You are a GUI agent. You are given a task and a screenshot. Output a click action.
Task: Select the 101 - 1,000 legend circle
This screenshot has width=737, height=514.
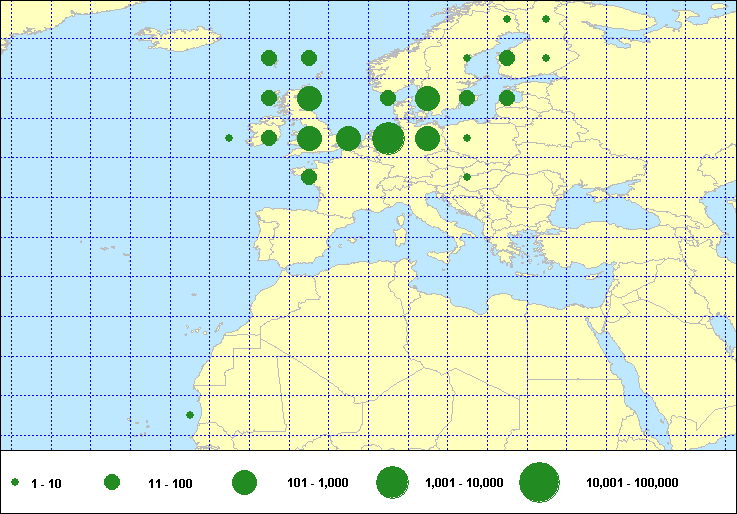[x=244, y=483]
